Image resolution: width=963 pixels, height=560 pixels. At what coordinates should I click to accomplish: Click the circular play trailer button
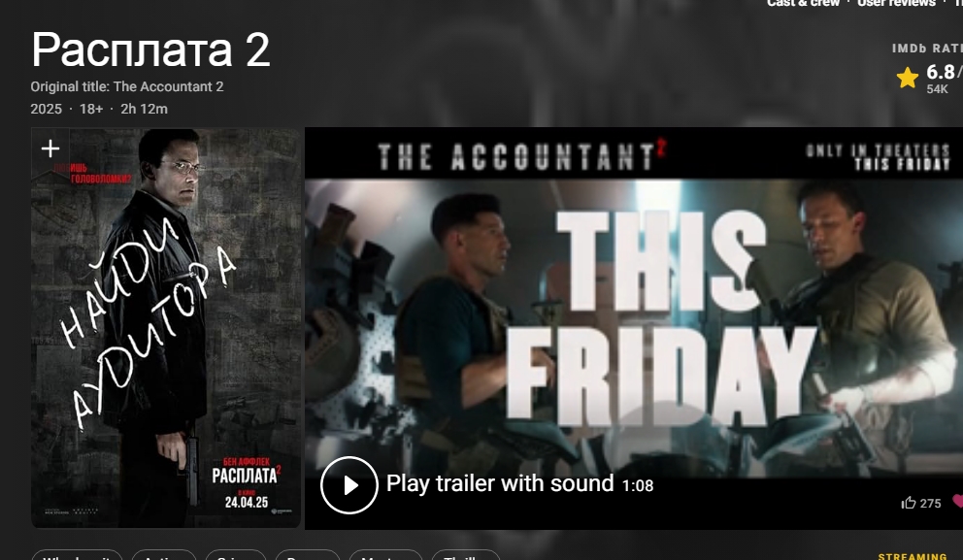pos(349,485)
